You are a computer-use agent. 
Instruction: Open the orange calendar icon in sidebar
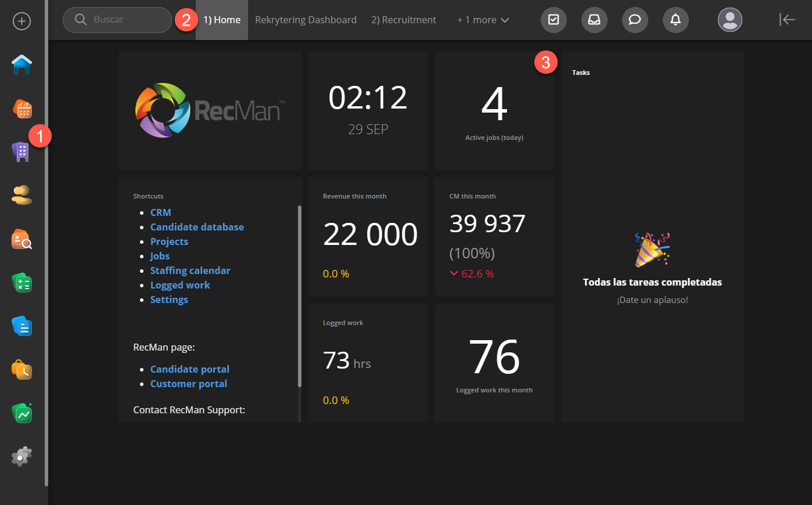[22, 109]
